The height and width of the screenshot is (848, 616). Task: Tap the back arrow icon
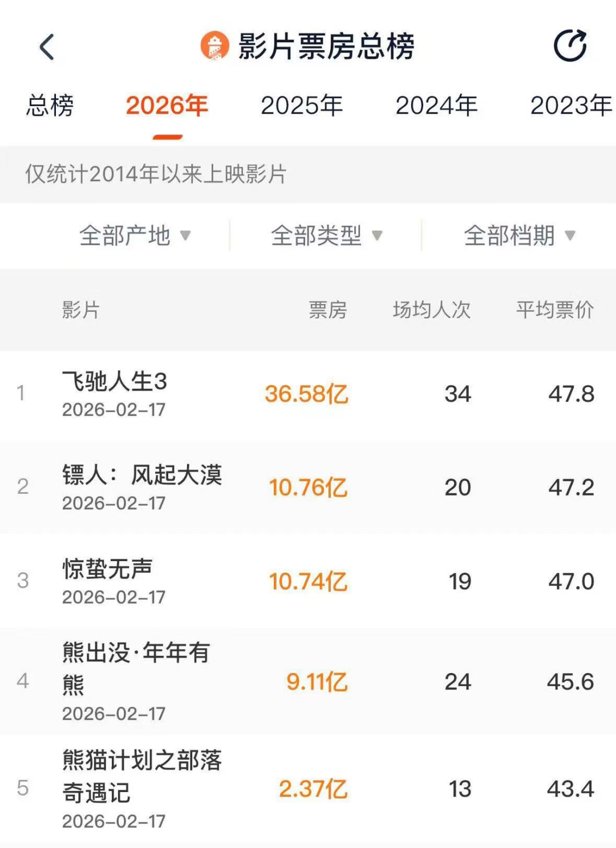[47, 47]
